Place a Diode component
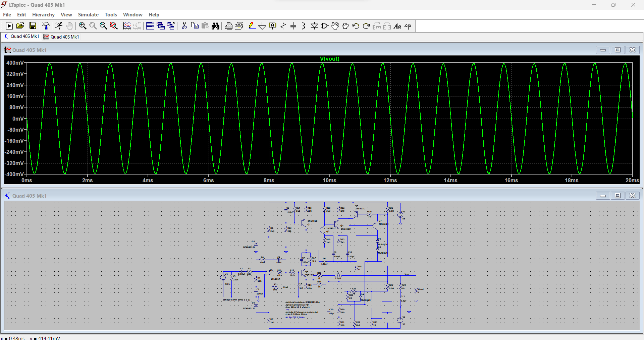644x340 pixels. coord(314,26)
